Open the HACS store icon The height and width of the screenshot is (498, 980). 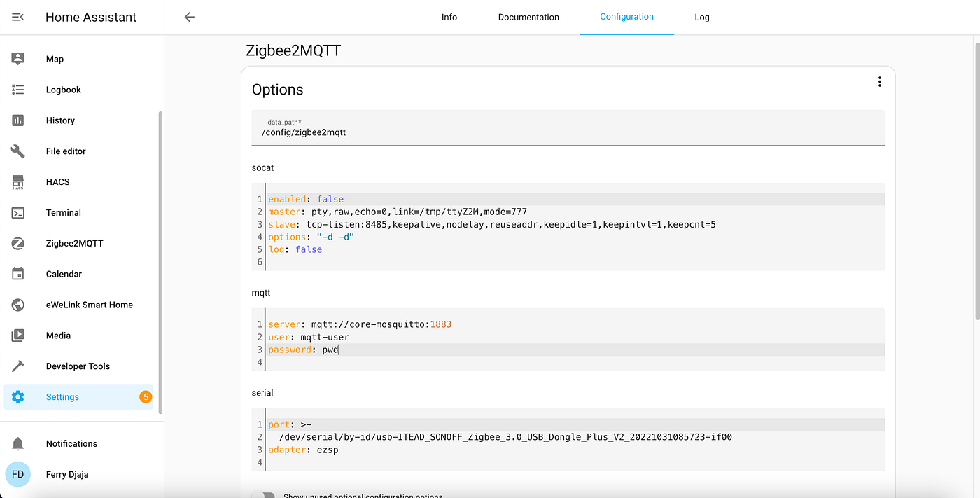click(x=18, y=182)
